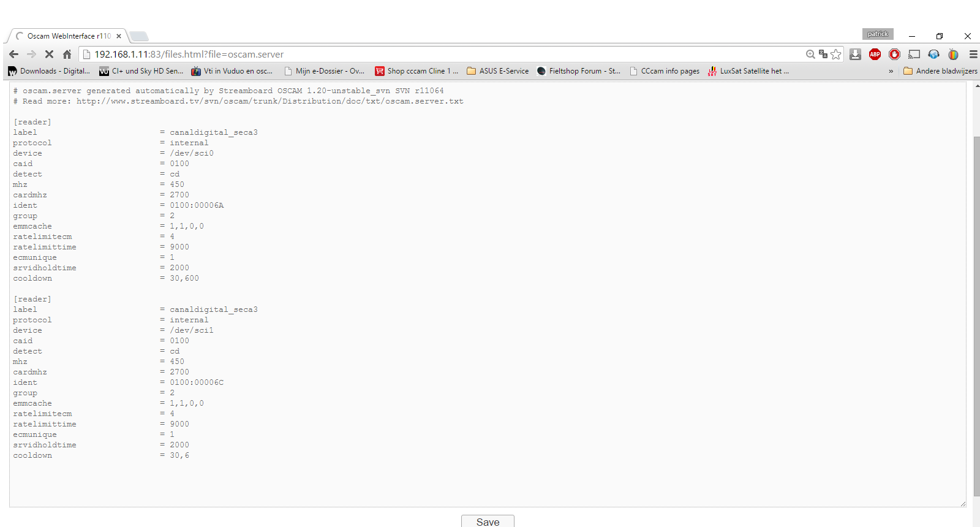
Task: Click Save button below the editor
Action: click(488, 521)
